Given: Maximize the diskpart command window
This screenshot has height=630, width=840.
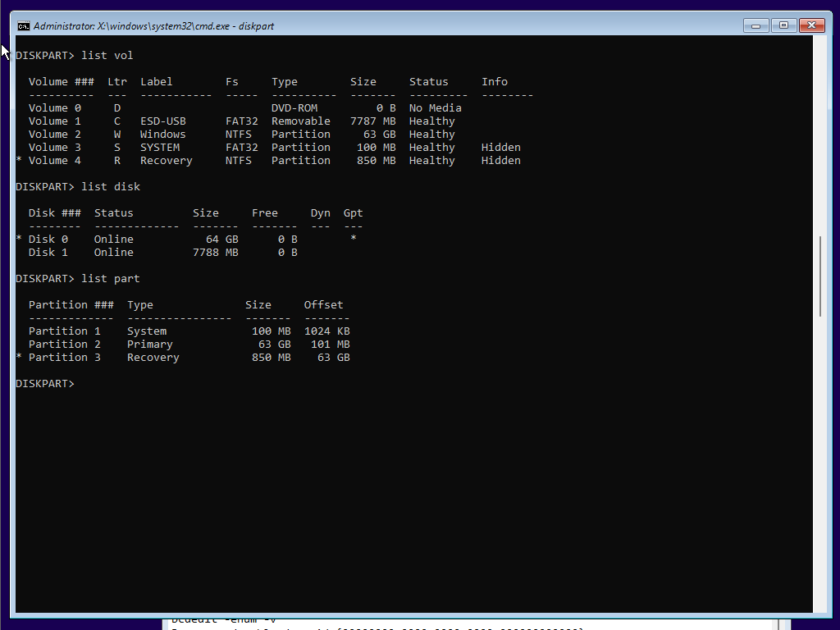Looking at the screenshot, I should coord(783,25).
